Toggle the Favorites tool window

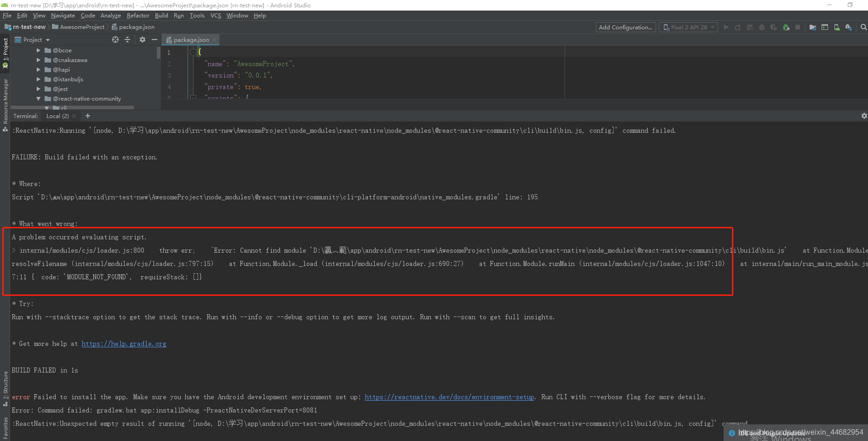[x=6, y=428]
